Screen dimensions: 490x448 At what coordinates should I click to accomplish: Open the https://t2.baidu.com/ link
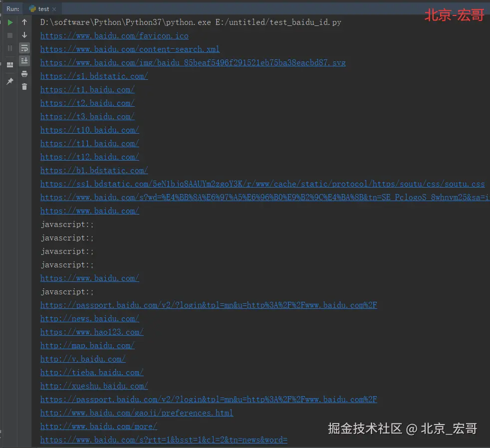(x=87, y=103)
